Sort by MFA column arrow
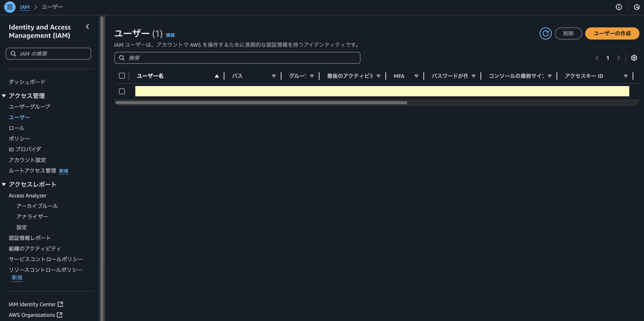This screenshot has height=321, width=644. 416,76
